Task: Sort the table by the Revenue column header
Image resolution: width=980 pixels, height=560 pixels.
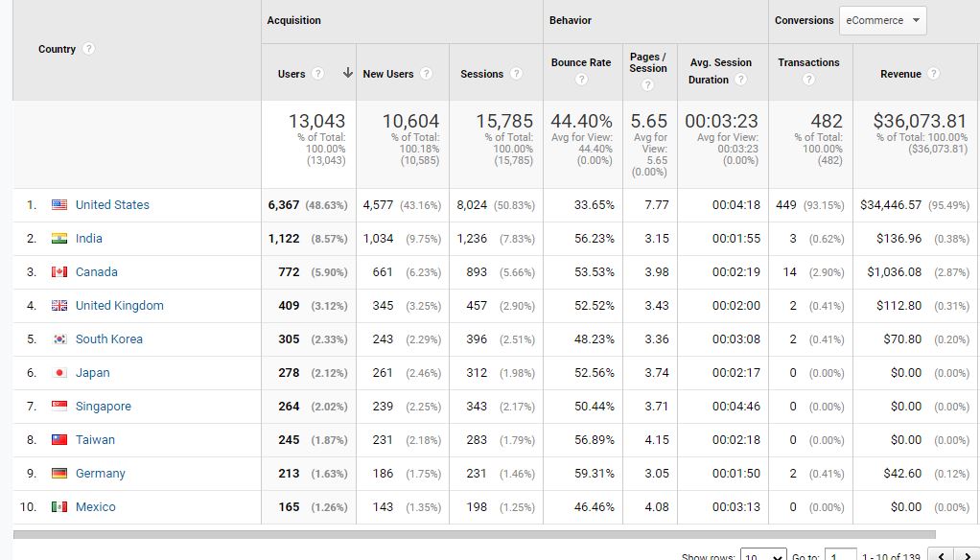Action: [900, 74]
